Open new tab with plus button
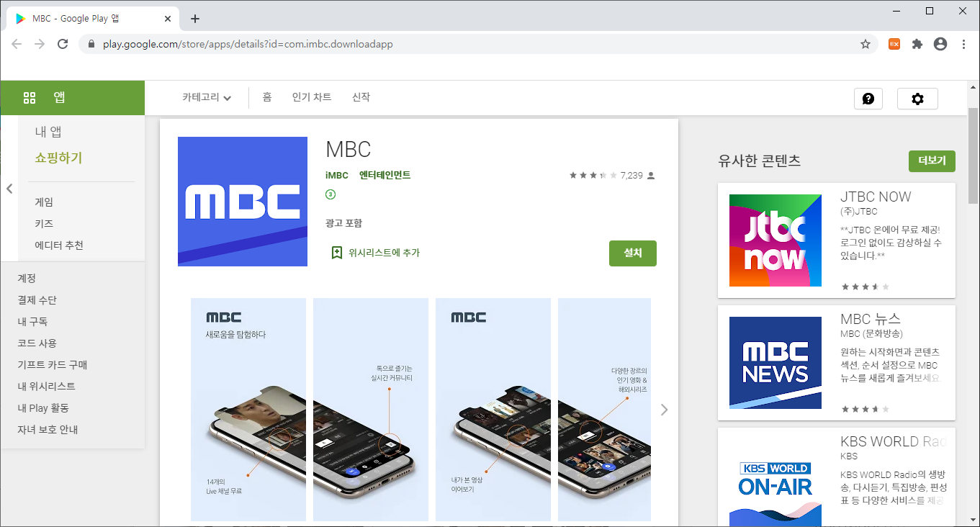980x527 pixels. [195, 19]
